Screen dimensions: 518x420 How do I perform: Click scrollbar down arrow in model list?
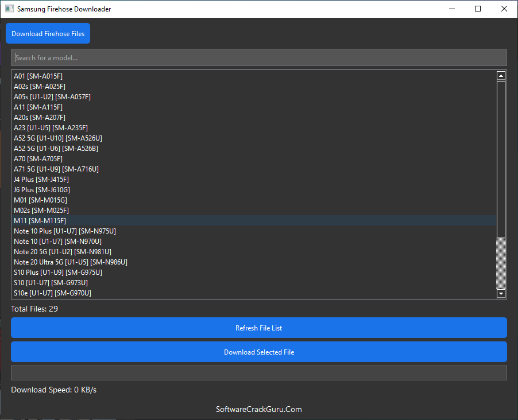tap(501, 294)
